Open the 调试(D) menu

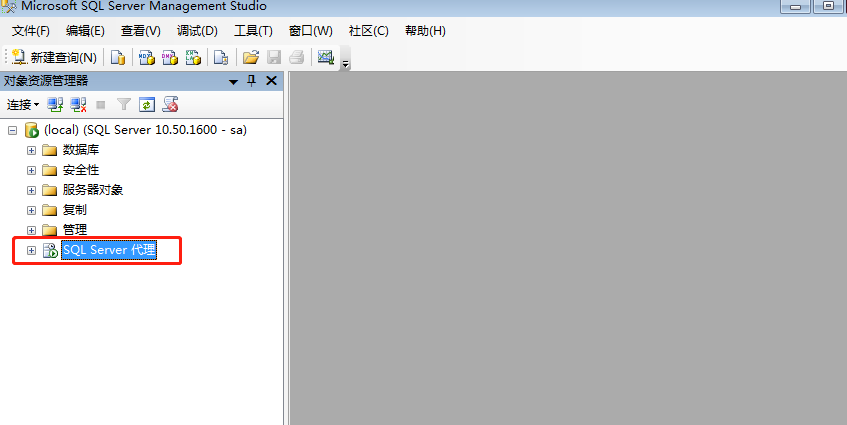pos(197,31)
